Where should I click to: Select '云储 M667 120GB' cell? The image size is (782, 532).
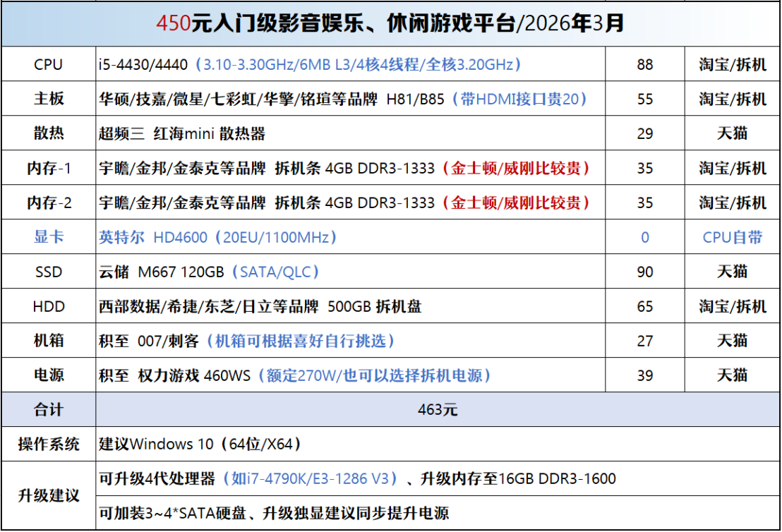click(x=351, y=272)
